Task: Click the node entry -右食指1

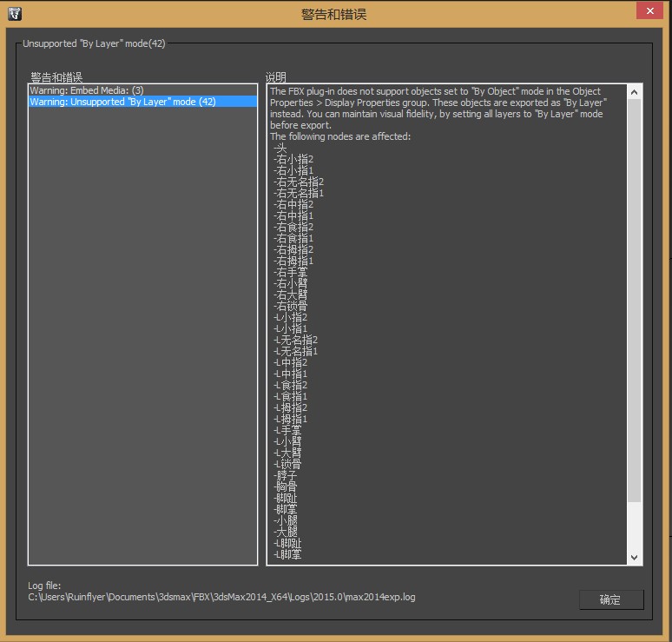Action: click(293, 238)
